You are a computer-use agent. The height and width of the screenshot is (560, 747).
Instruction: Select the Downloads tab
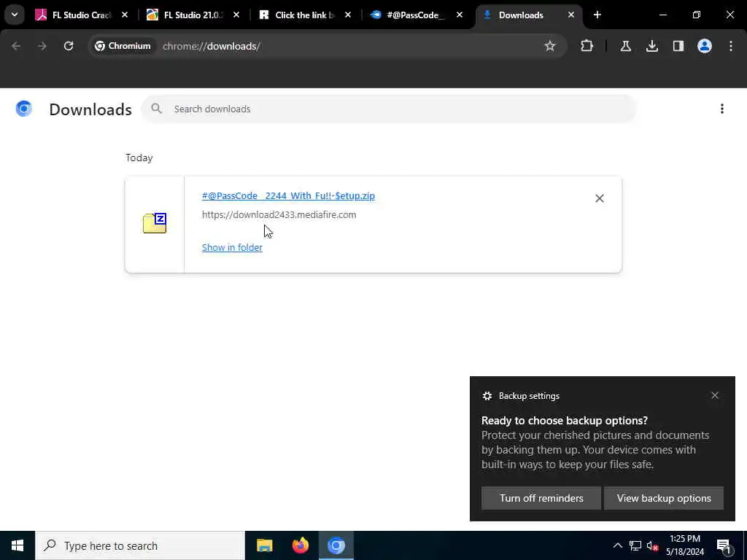[x=520, y=15]
